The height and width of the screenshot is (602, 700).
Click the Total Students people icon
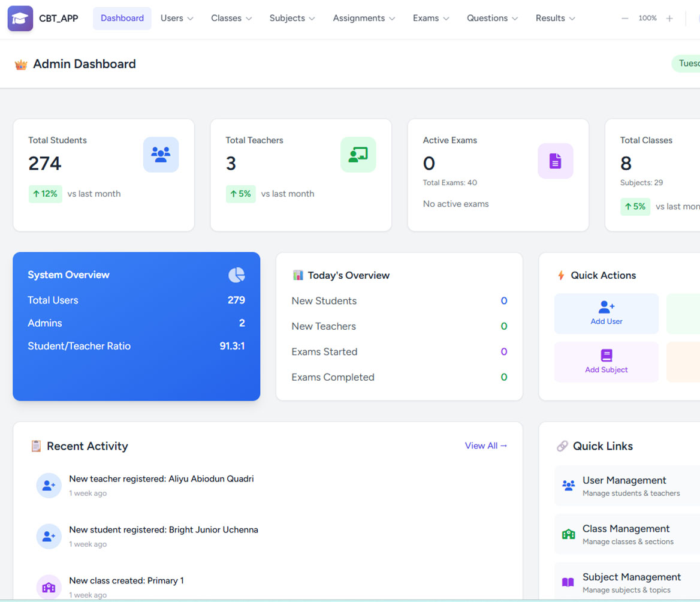click(x=161, y=155)
